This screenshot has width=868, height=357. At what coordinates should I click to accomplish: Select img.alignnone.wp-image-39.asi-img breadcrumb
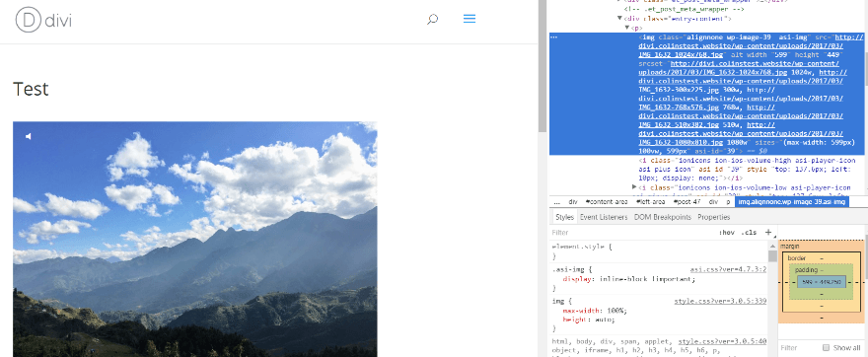point(792,202)
